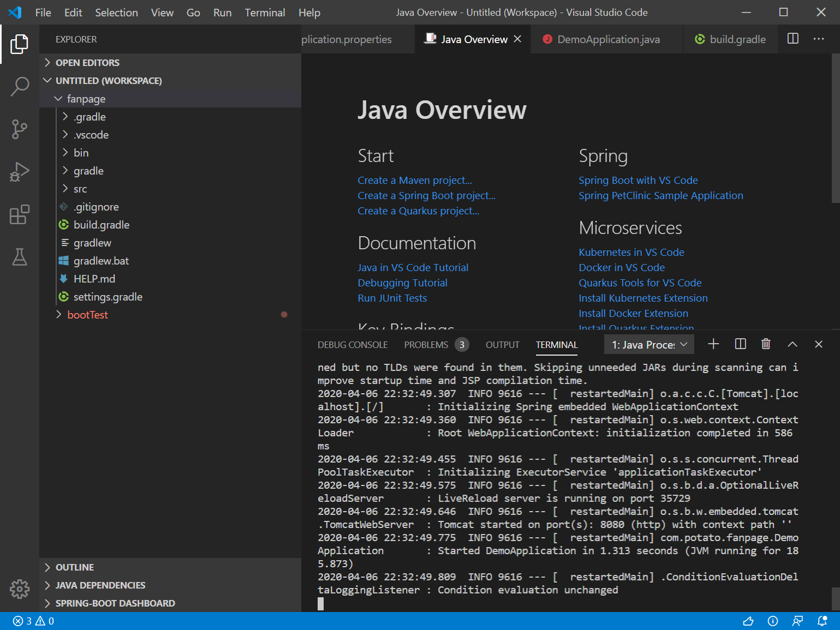Maximize the panel with up chevron
The width and height of the screenshot is (840, 630).
click(793, 344)
